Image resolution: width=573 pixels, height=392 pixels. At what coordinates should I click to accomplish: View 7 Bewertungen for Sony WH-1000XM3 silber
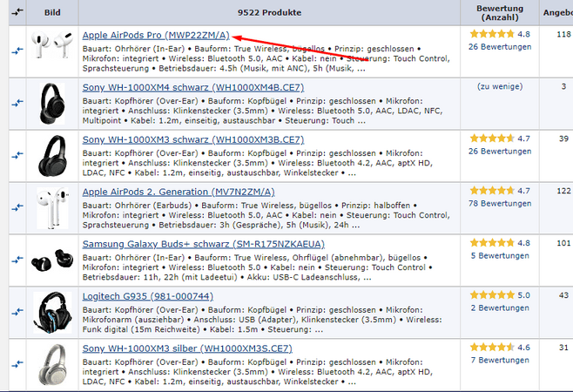(x=500, y=360)
